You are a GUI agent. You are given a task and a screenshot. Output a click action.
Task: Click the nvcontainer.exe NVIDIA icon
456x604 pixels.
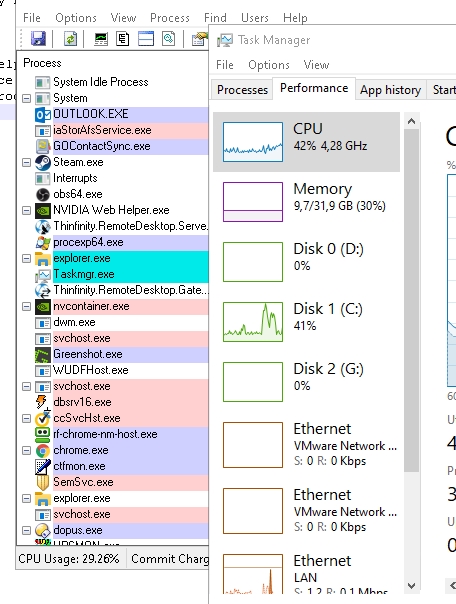(x=43, y=307)
